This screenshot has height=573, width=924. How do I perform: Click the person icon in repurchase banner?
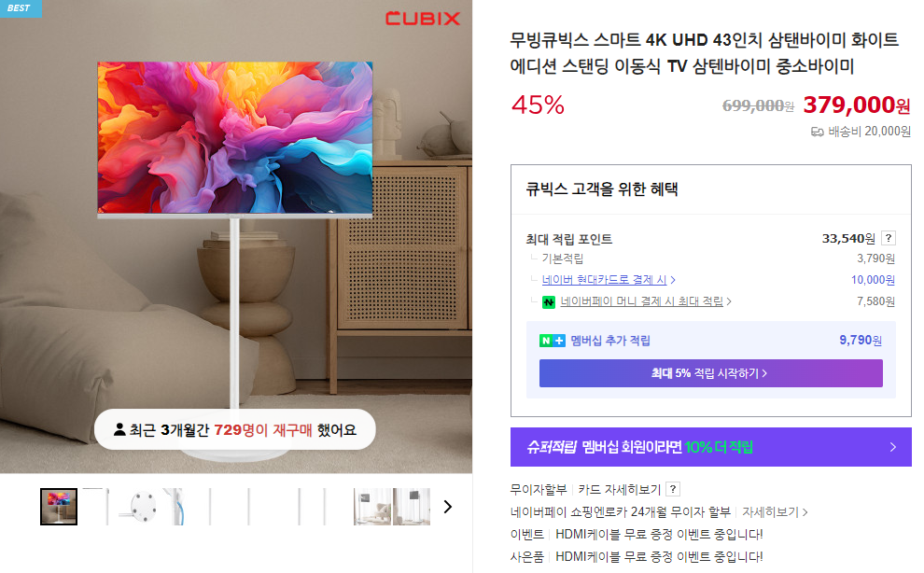coord(119,429)
